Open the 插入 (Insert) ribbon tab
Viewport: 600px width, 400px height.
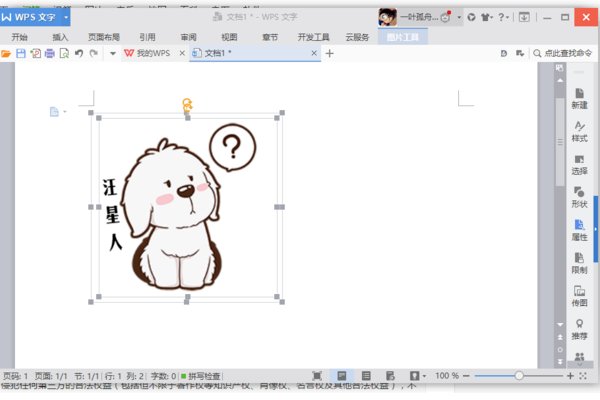pyautogui.click(x=60, y=36)
